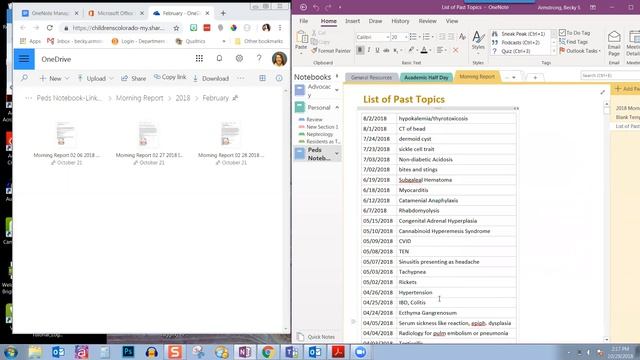Click the Chrome address bar URL

pos(118,28)
